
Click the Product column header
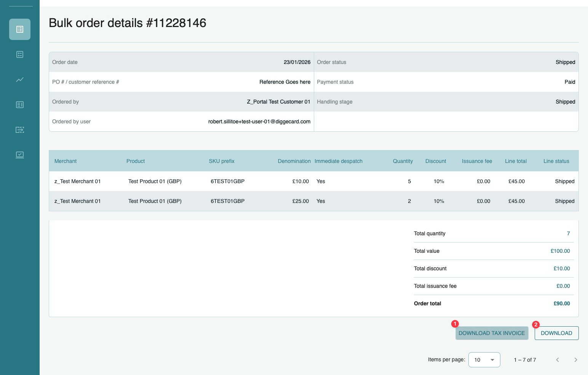(136, 161)
